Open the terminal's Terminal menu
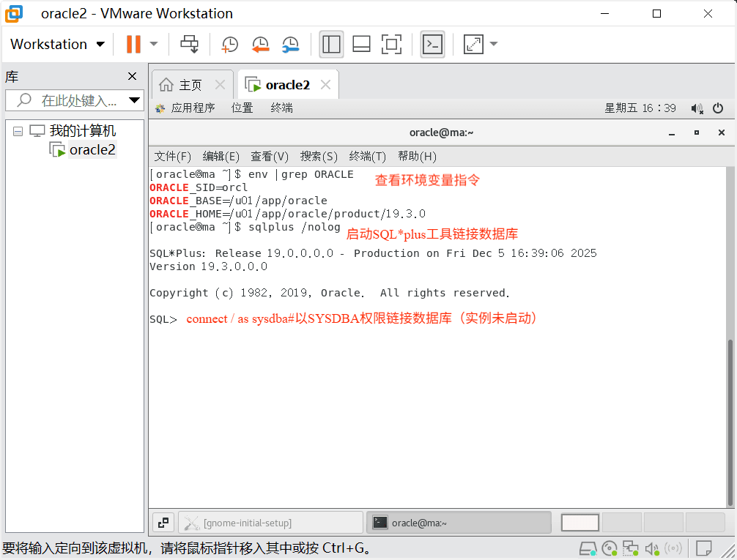Screen dimensions: 737x560 click(367, 157)
